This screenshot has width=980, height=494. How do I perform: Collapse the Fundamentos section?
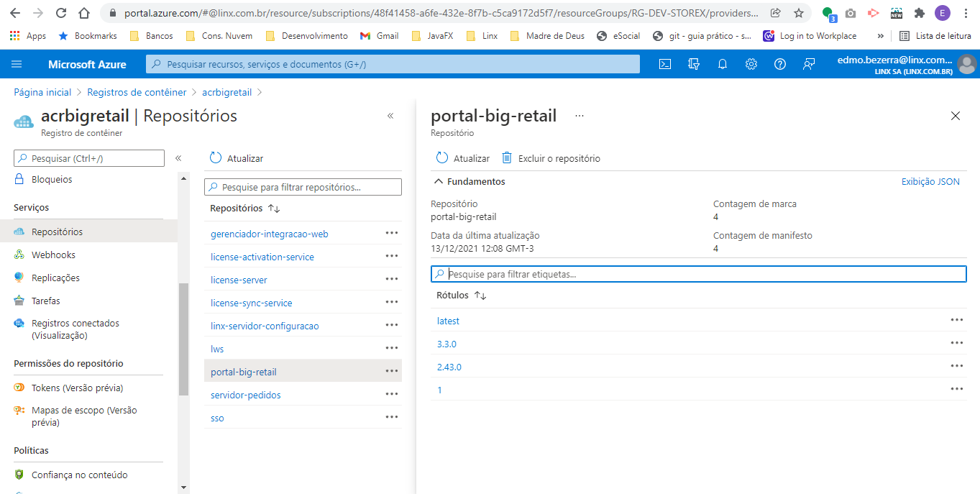439,182
